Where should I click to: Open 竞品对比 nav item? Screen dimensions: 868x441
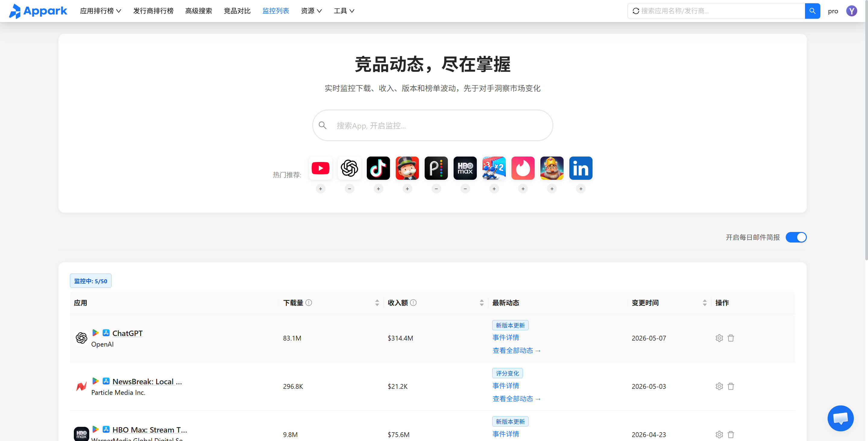pyautogui.click(x=237, y=11)
